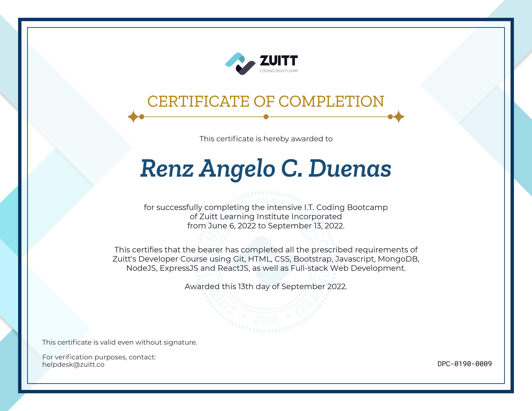Click the ZUITT brand wordmark
The height and width of the screenshot is (411, 532).
(x=279, y=61)
